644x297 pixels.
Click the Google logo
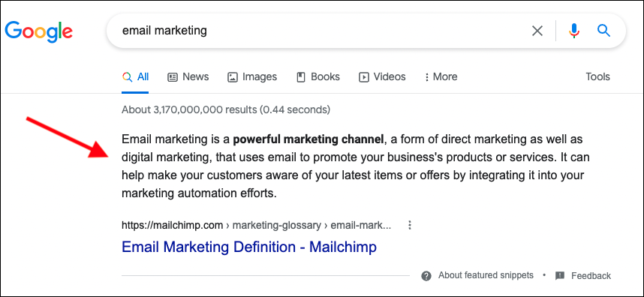[x=38, y=31]
